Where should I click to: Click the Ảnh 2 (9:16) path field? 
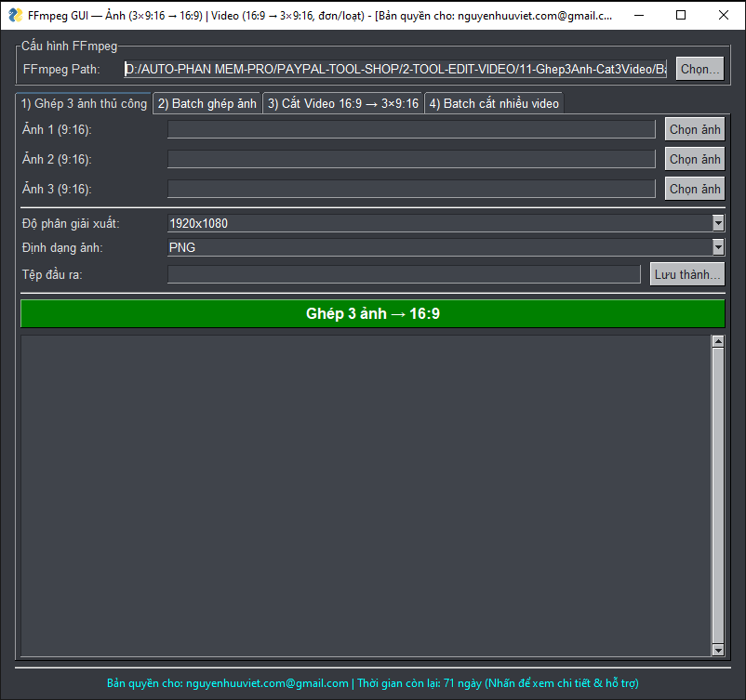click(x=411, y=159)
